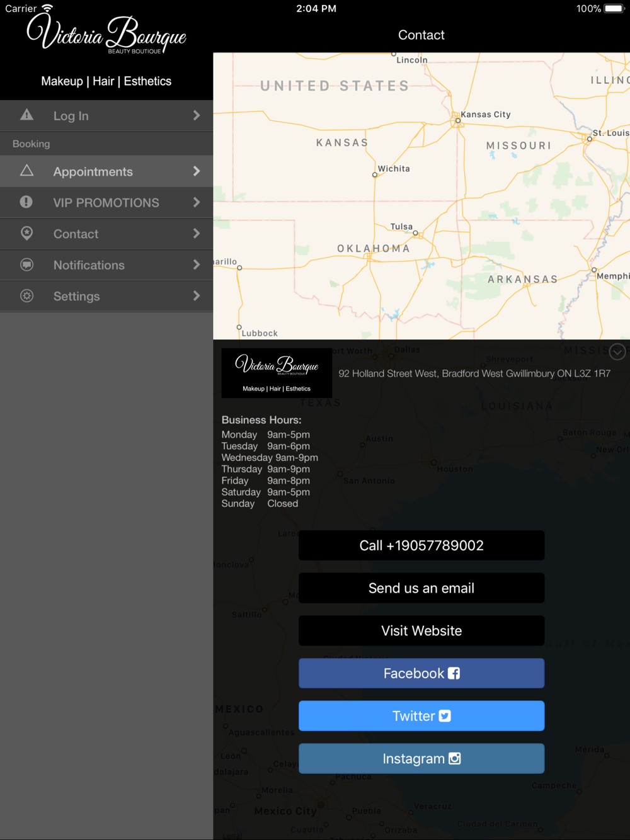The image size is (630, 840).
Task: Click the Sunday Closed hours line
Action: point(260,504)
